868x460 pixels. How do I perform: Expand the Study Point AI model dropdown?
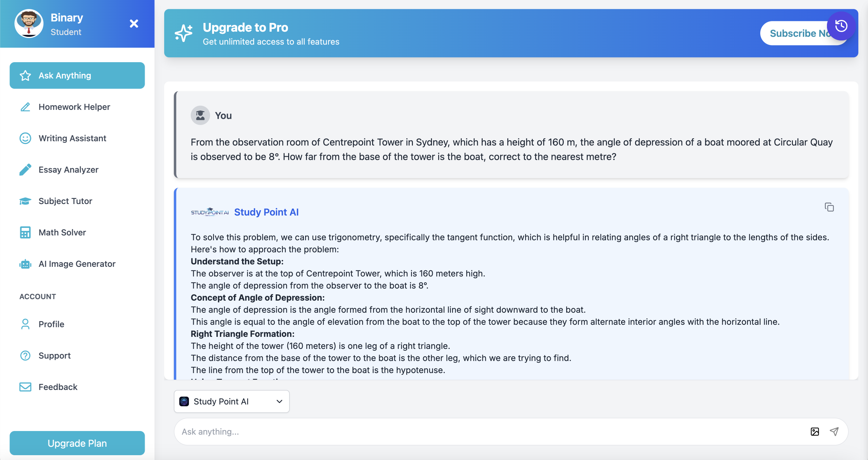tap(231, 401)
